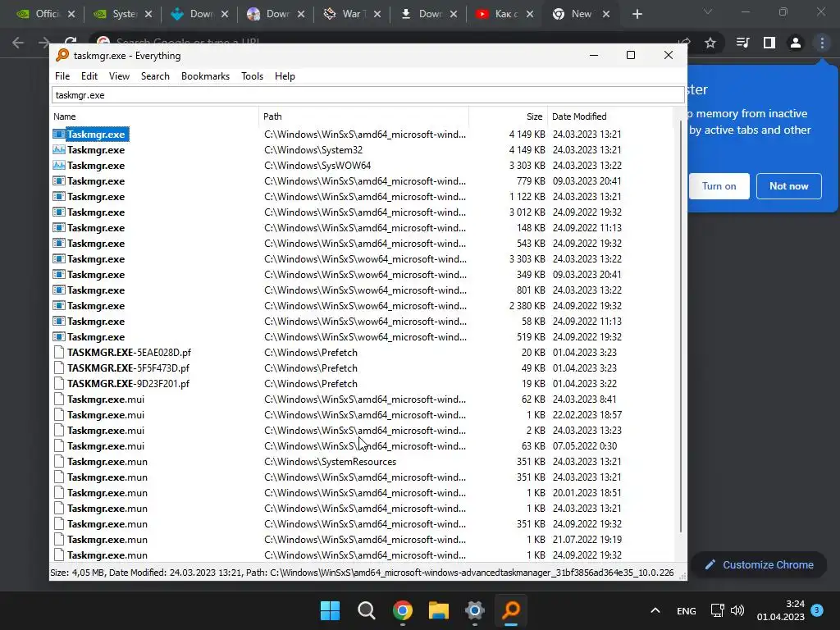The image size is (840, 630).
Task: Click Not now in Chrome popup
Action: 788,186
